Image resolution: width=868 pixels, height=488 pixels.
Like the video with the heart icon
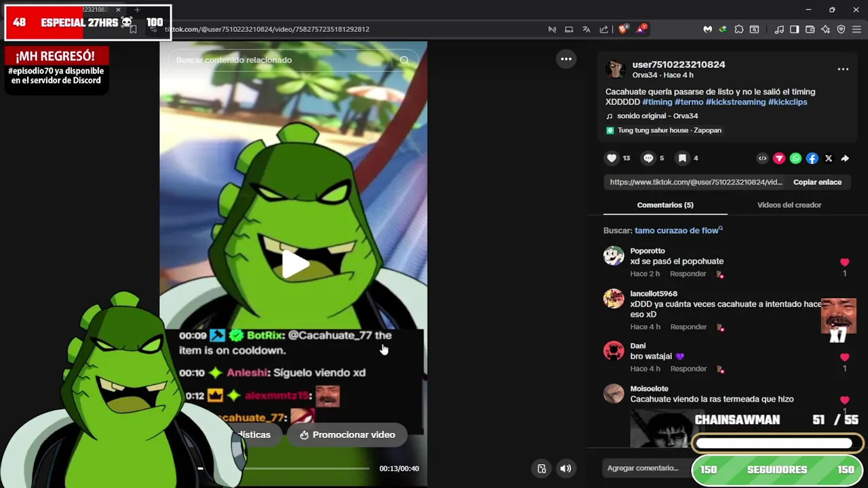click(x=612, y=158)
